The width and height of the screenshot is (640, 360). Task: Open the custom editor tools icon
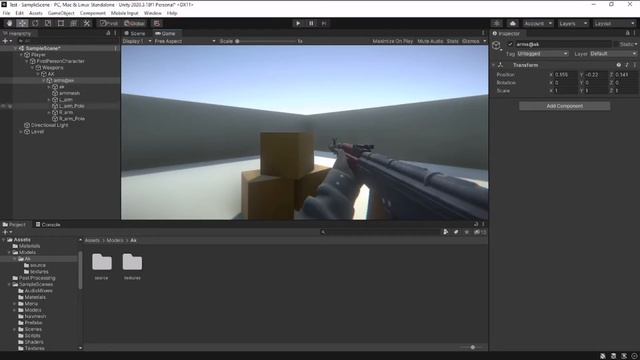pyautogui.click(x=87, y=23)
